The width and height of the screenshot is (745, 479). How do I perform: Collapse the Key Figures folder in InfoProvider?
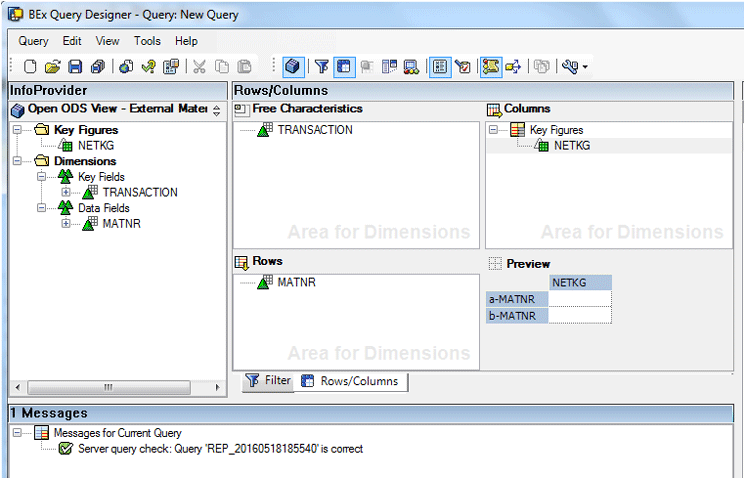(17, 130)
